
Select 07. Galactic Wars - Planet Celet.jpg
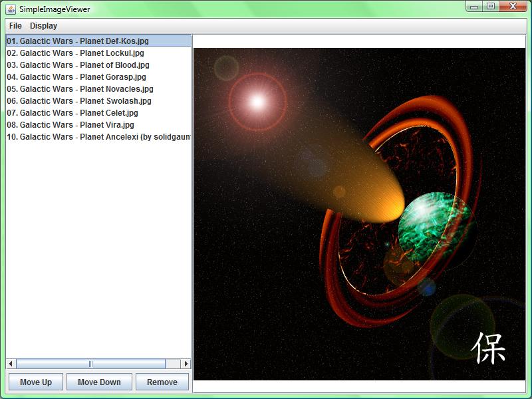98,112
